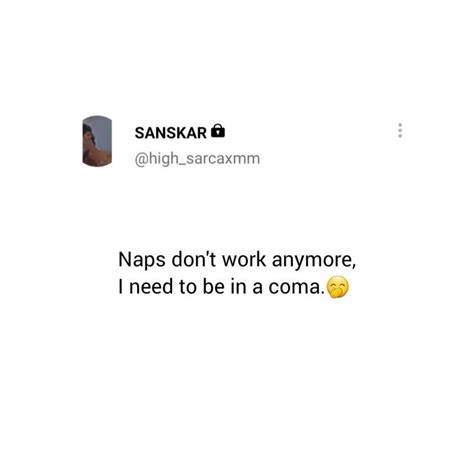This screenshot has height=474, width=474.
Task: Open SANSKAR's profile picture
Action: point(97,141)
